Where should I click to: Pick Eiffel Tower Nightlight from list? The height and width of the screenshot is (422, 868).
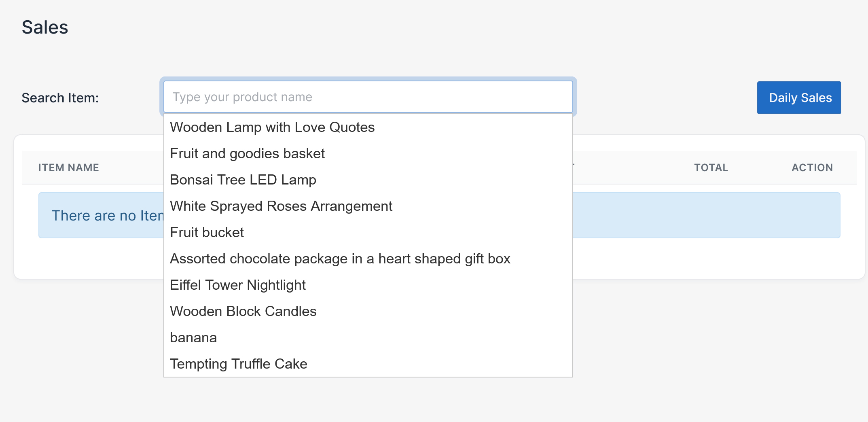pyautogui.click(x=237, y=285)
